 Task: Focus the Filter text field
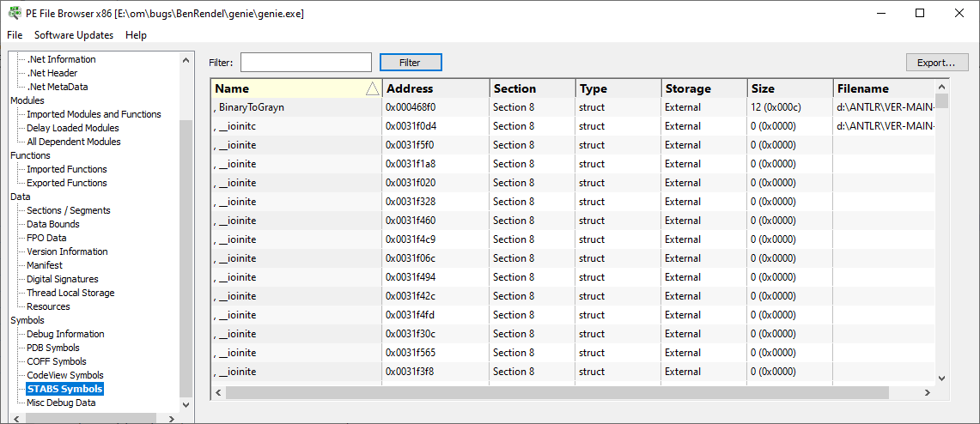(307, 63)
